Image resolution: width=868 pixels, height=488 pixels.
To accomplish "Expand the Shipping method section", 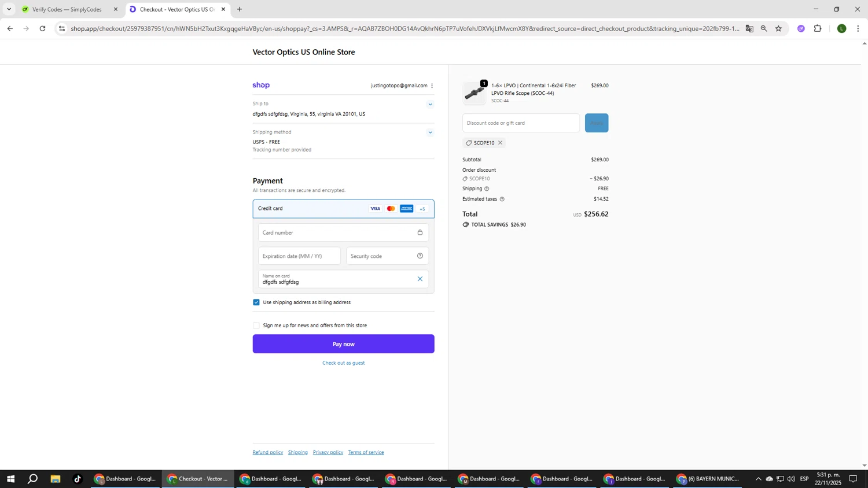I will pos(430,132).
